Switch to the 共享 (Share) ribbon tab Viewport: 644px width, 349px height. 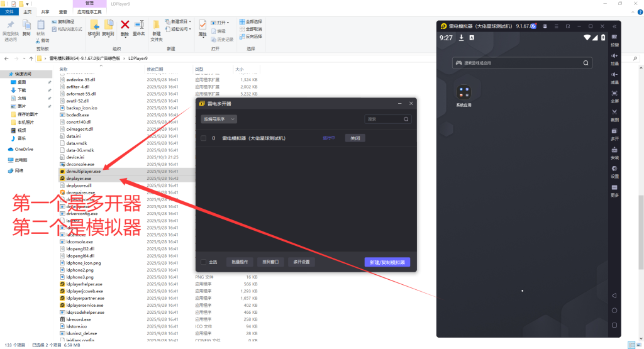[x=45, y=12]
